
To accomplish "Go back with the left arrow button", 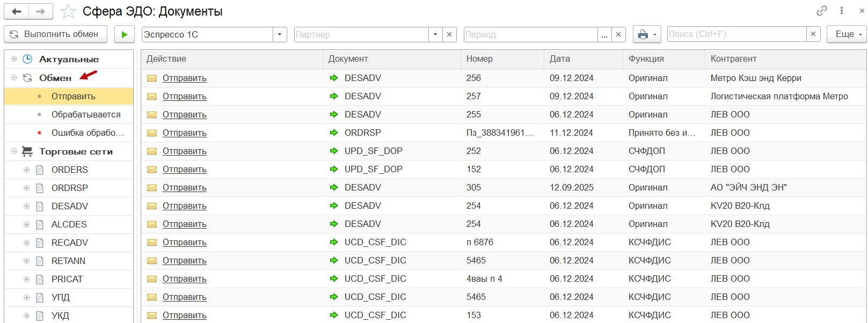I will pos(16,11).
